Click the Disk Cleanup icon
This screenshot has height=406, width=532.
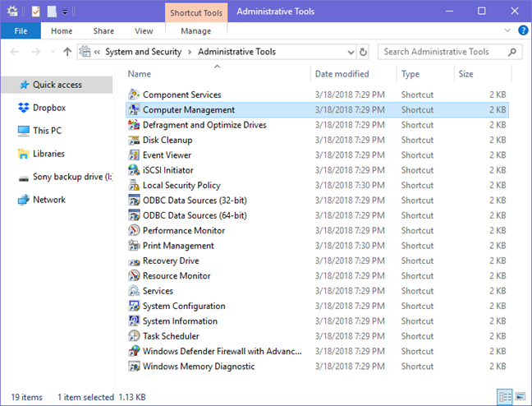point(134,140)
